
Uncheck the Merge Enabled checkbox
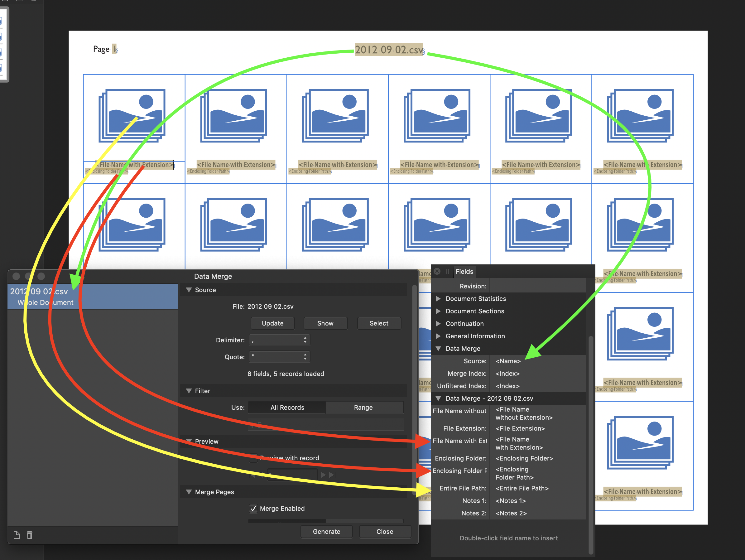click(254, 509)
